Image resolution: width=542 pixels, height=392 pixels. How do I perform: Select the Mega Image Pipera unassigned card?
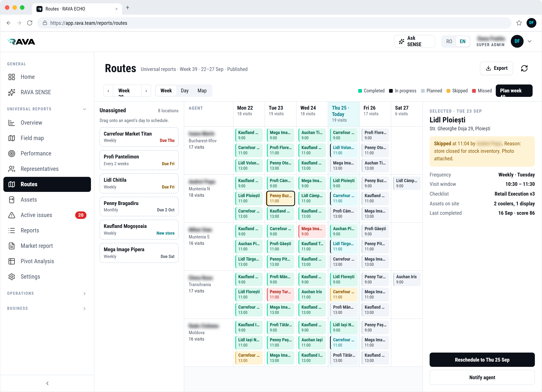(139, 253)
